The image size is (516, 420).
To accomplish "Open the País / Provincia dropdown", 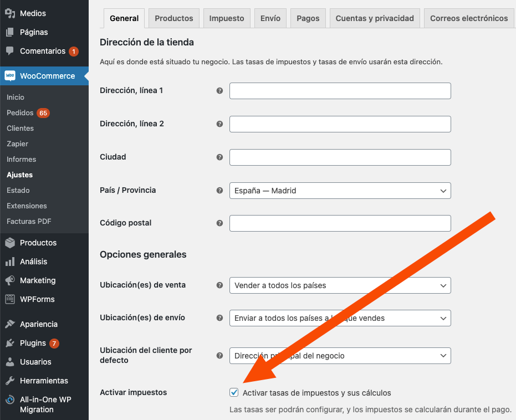I will [x=340, y=191].
